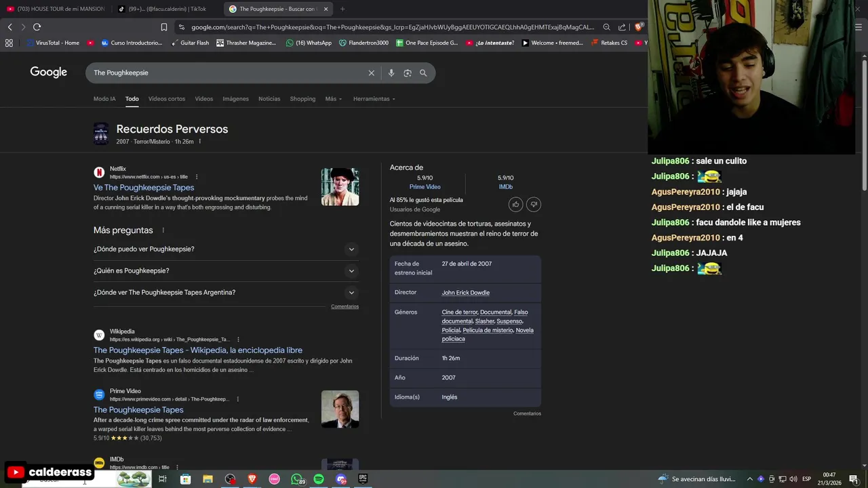Click the thumbs down rating icon
868x488 pixels.
pos(534,204)
